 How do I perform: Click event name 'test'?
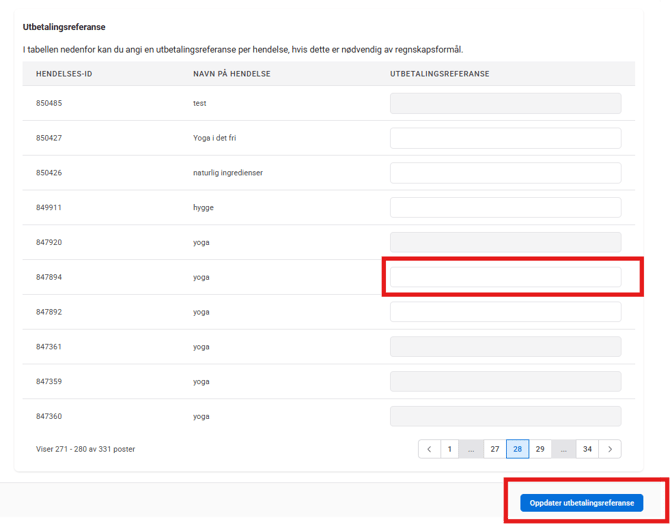coord(200,103)
